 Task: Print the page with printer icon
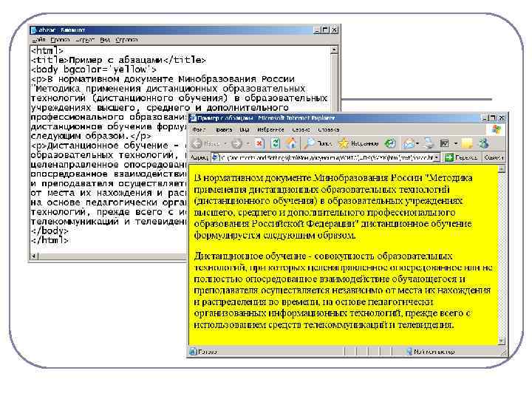click(x=429, y=143)
